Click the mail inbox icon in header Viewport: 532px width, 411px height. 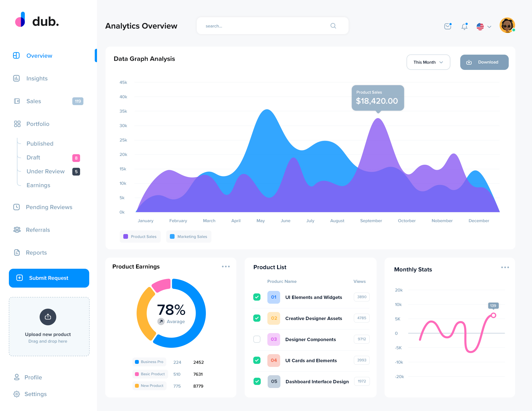pyautogui.click(x=447, y=26)
